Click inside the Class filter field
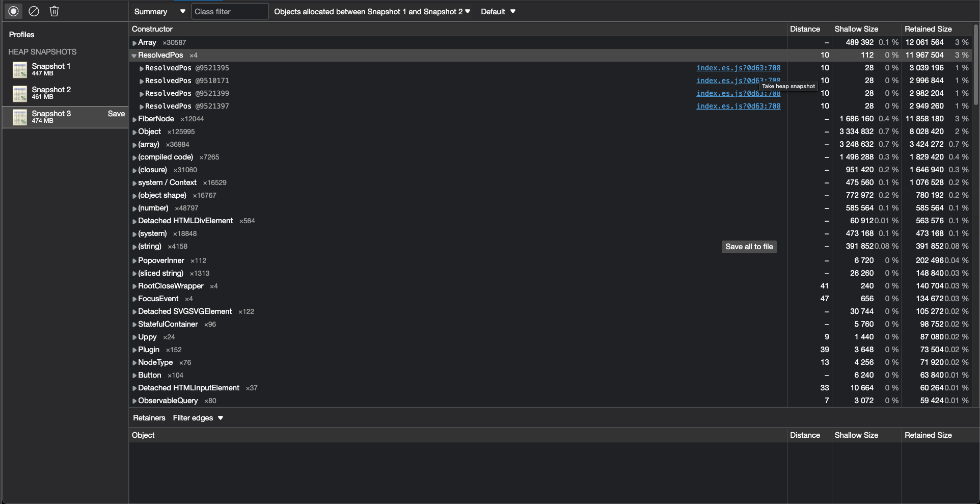Viewport: 980px width, 504px height. click(229, 11)
